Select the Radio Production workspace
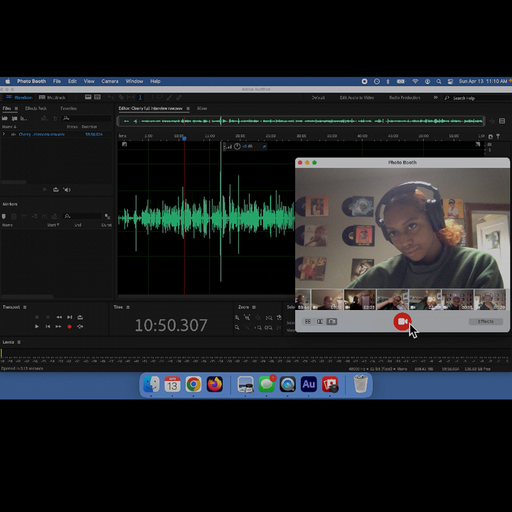The height and width of the screenshot is (512, 512). (405, 98)
